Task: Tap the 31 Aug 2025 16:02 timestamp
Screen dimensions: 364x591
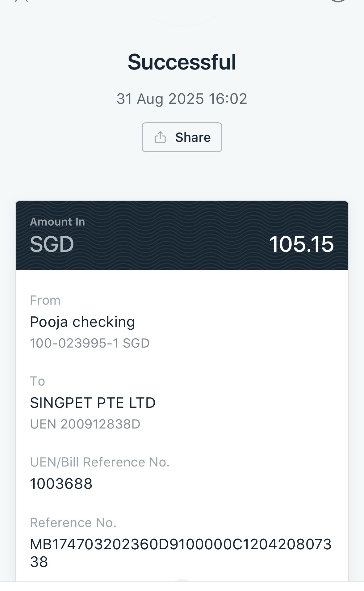Action: click(x=182, y=99)
